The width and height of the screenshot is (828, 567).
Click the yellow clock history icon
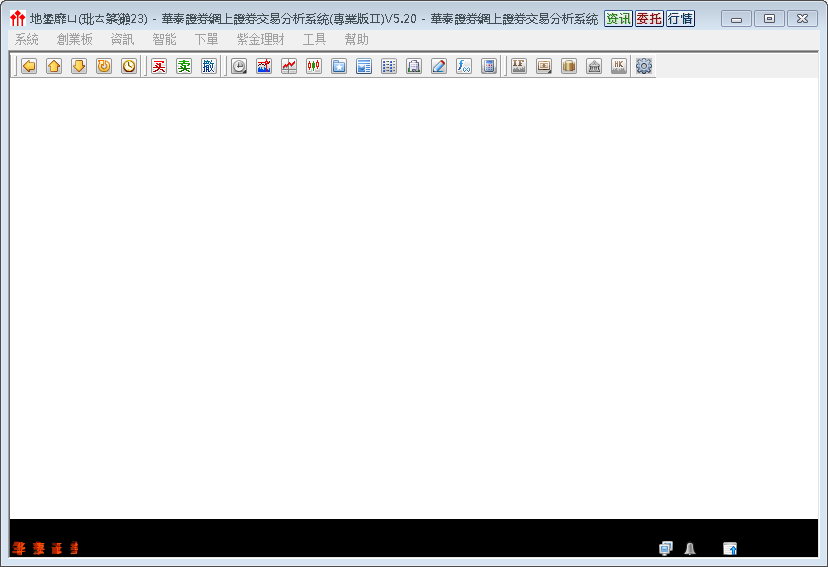point(129,66)
